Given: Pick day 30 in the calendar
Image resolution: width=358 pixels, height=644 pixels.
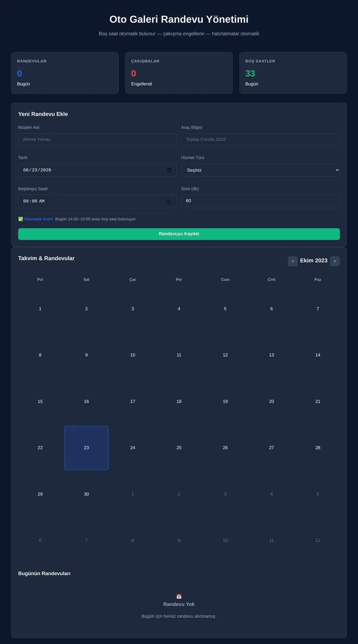Looking at the screenshot, I should point(87,494).
